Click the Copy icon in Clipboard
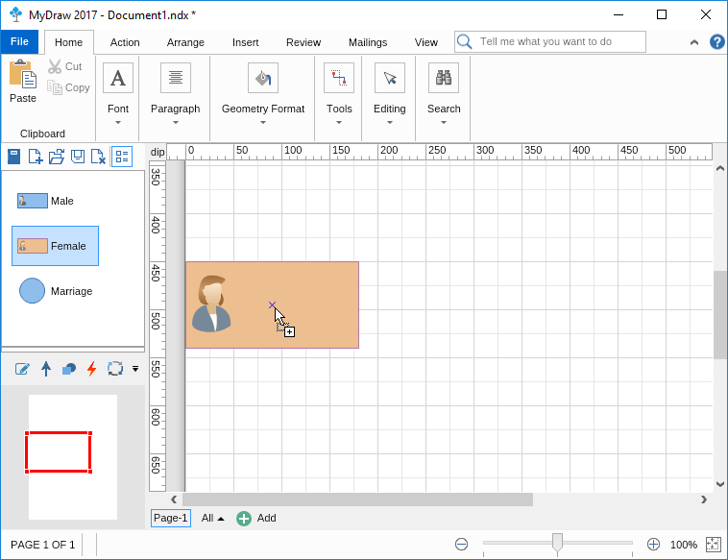 pos(55,87)
